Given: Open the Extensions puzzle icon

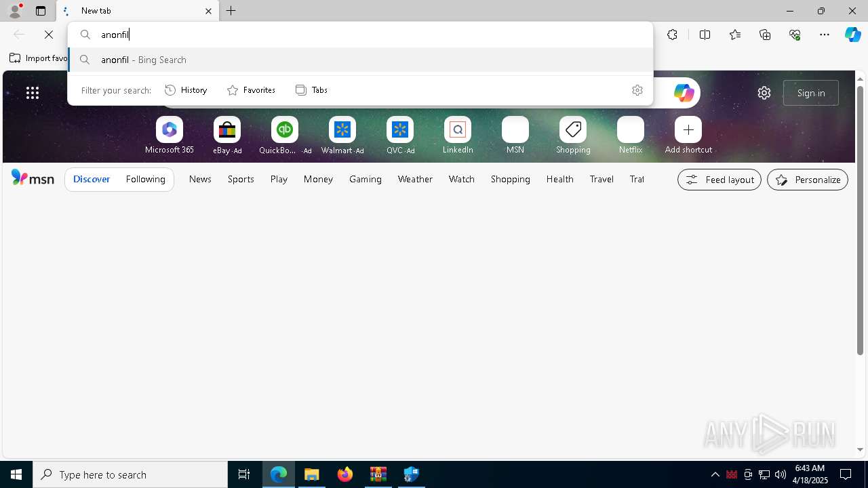Looking at the screenshot, I should click(672, 35).
